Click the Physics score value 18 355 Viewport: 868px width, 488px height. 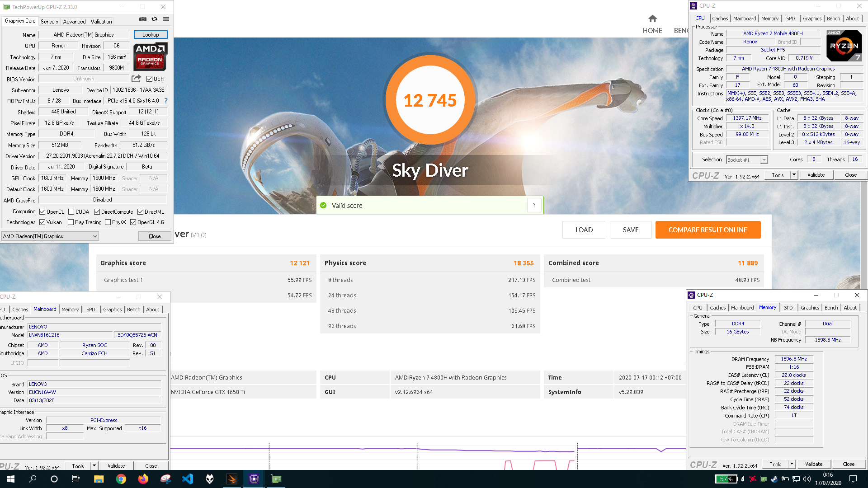[x=524, y=263]
